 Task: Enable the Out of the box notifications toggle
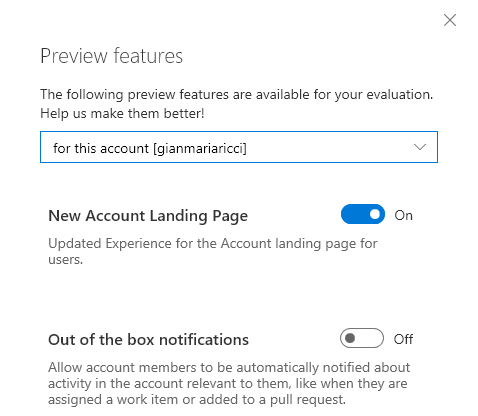coord(362,338)
